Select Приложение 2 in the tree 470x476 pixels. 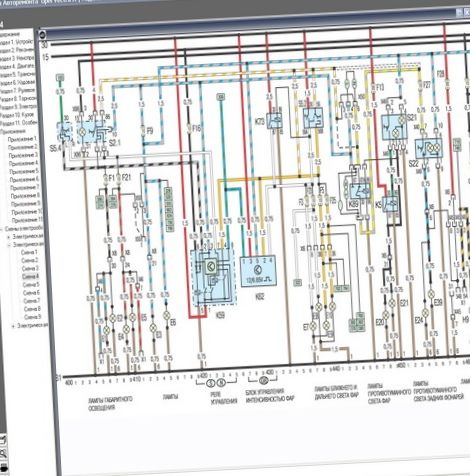click(x=23, y=147)
